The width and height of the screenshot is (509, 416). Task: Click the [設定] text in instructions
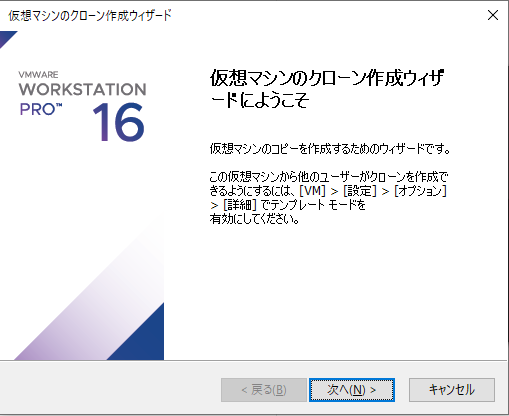click(x=360, y=191)
